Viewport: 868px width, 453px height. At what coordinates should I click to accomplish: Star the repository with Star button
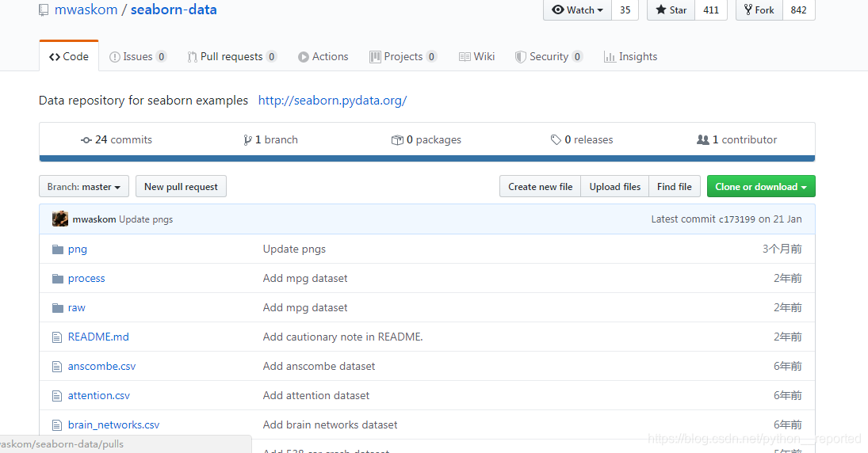pos(671,10)
